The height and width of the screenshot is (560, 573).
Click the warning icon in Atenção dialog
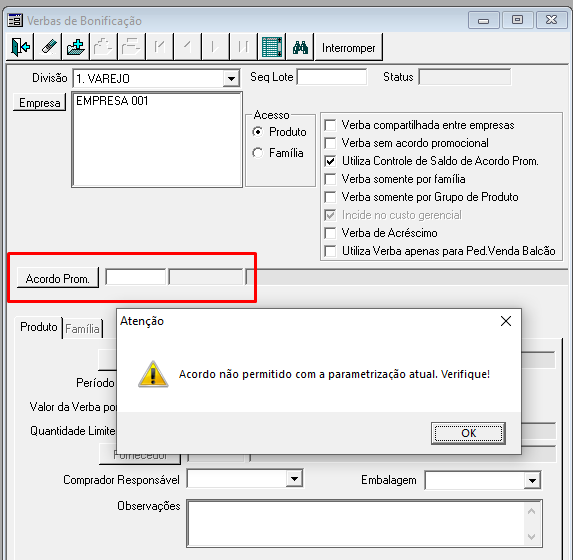point(153,374)
